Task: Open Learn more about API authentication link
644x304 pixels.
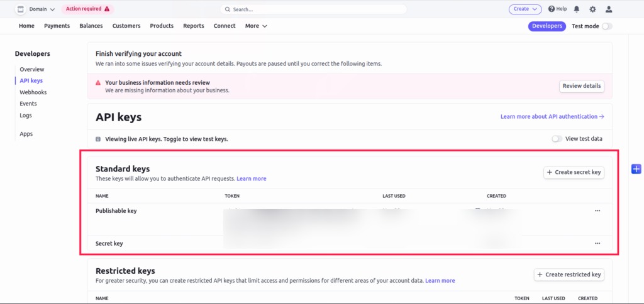Action: [552, 117]
